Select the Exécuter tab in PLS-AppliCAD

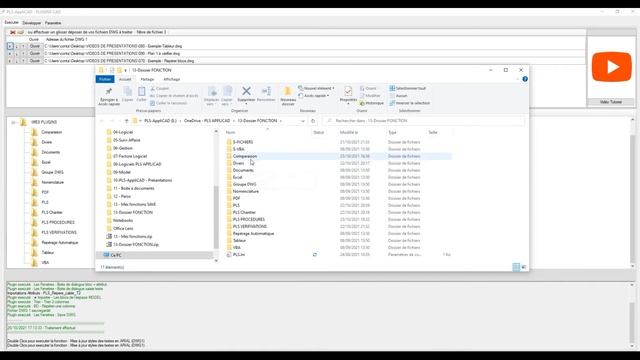[x=11, y=23]
